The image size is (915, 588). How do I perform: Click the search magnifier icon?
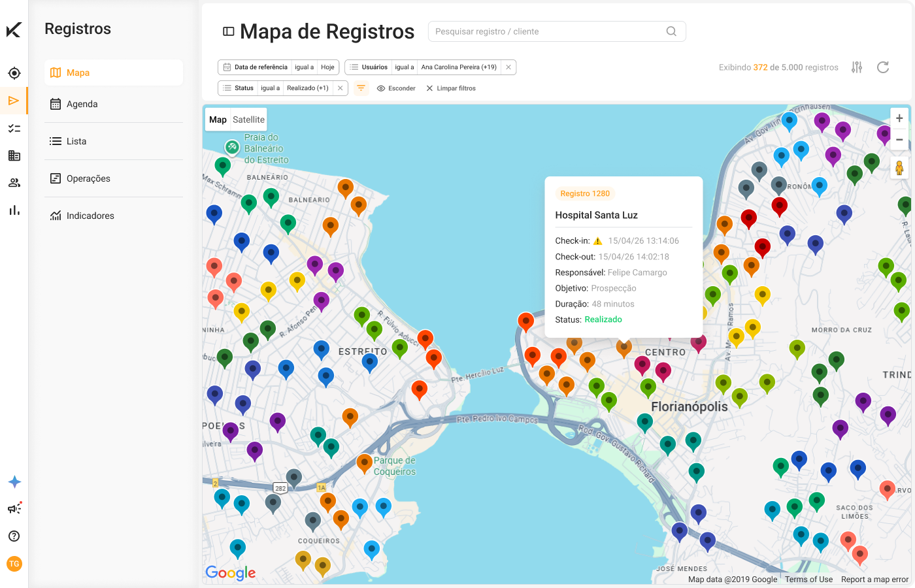tap(671, 31)
